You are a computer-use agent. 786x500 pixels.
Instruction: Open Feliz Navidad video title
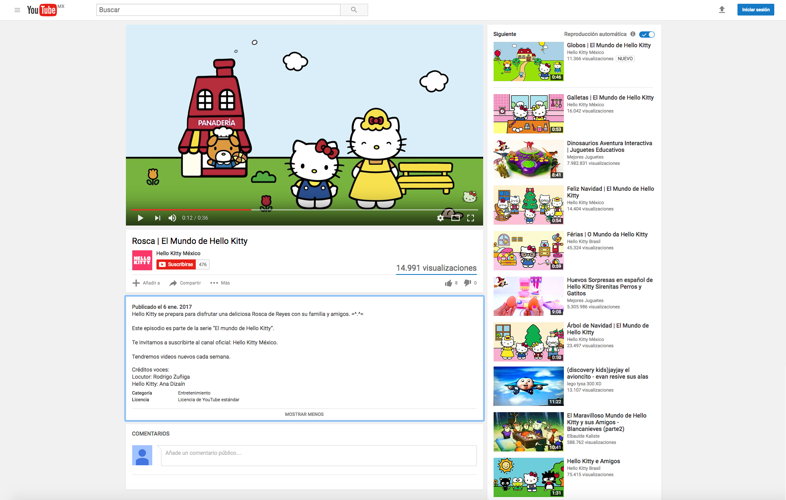610,192
